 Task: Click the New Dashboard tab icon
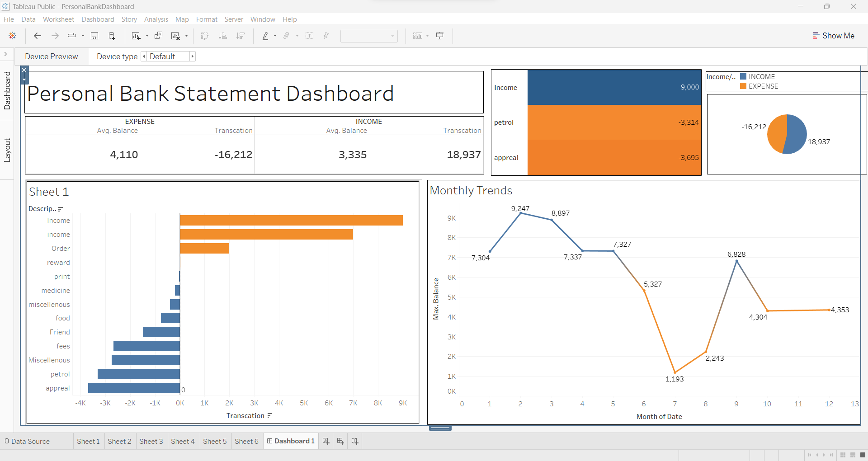[340, 441]
